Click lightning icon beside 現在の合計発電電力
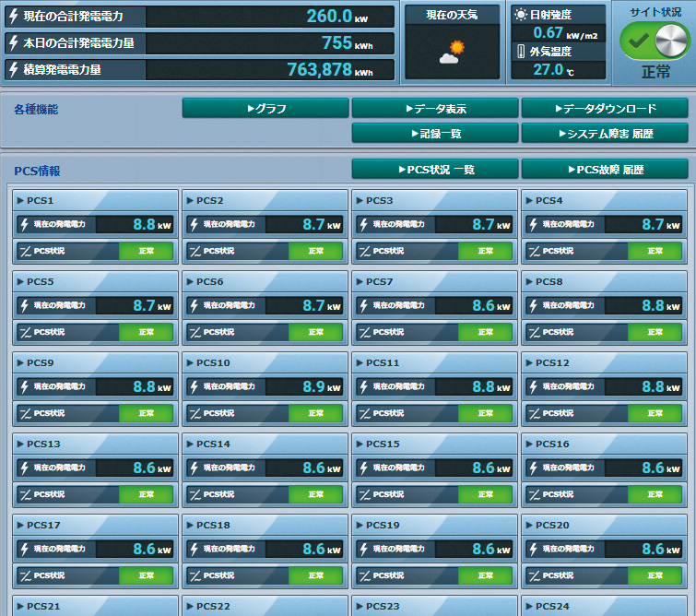 coord(14,16)
